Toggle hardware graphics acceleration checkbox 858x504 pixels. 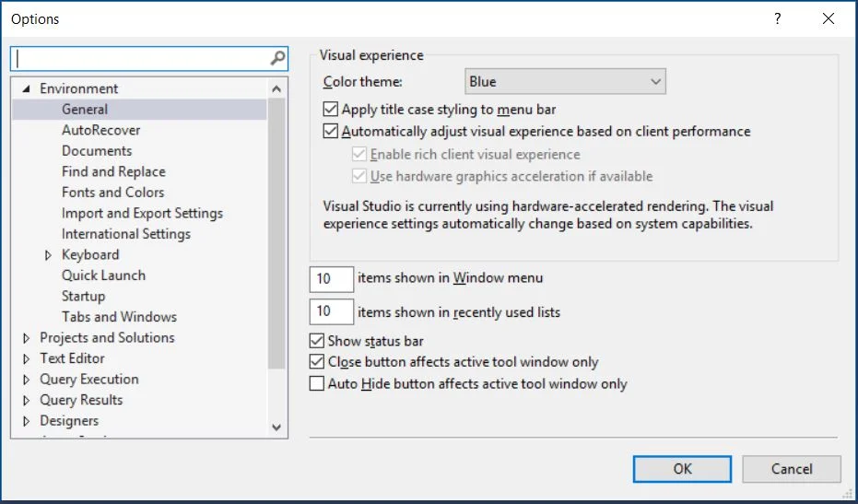tap(359, 176)
